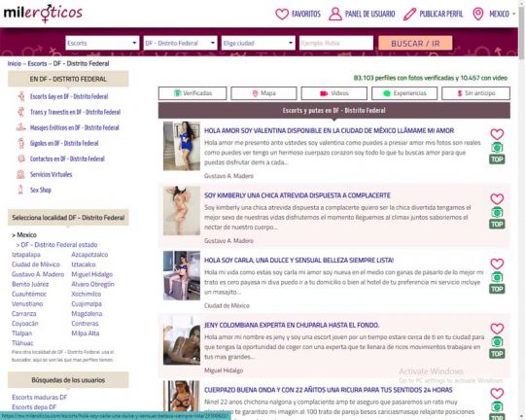This screenshot has width=525, height=420.
Task: Click verified camera icon on Carla listing
Action: point(497,277)
